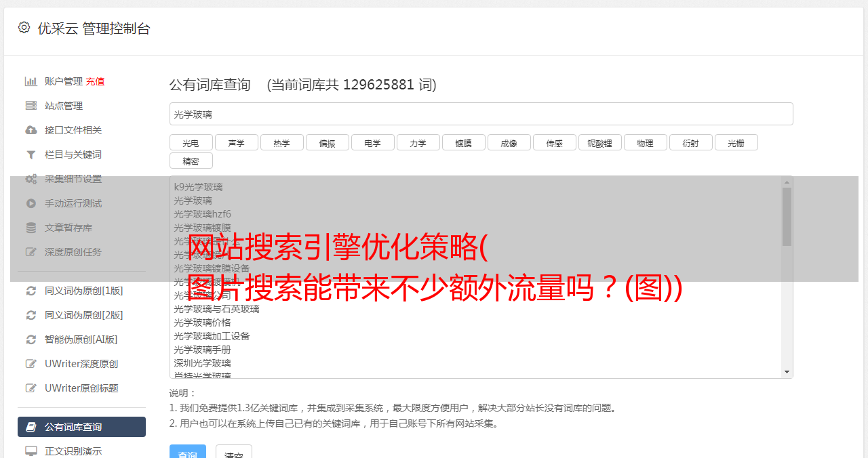Choose the 镀膜 tag button

pos(463,142)
